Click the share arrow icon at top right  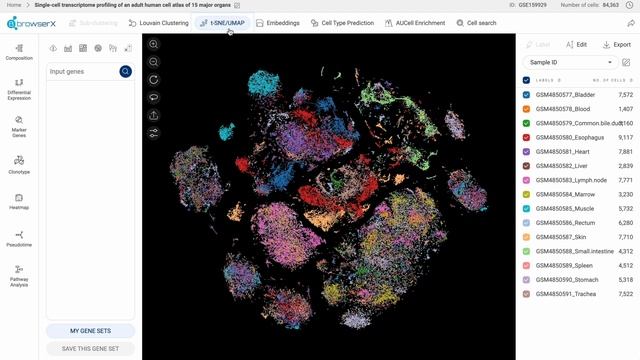(x=631, y=23)
